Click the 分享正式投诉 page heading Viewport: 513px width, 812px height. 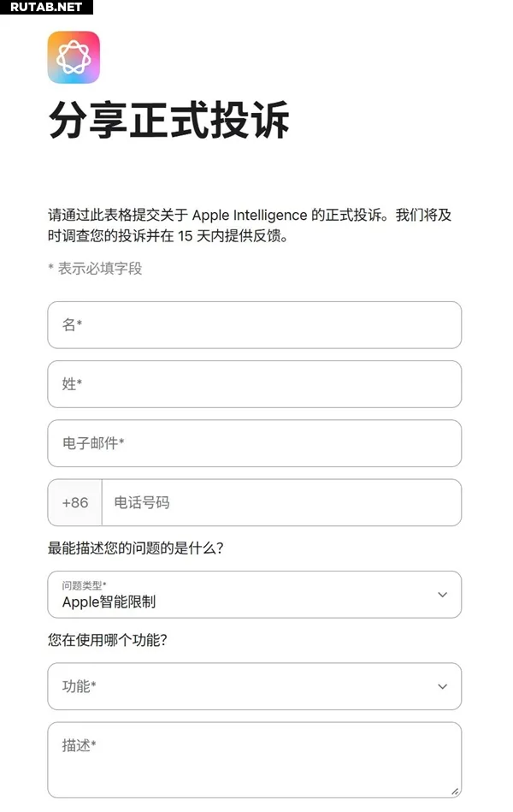coord(168,121)
